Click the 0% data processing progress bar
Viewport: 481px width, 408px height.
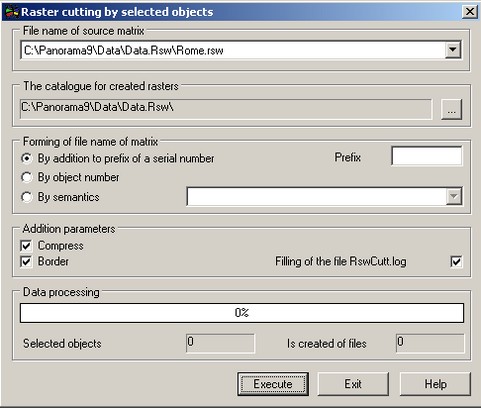point(242,313)
